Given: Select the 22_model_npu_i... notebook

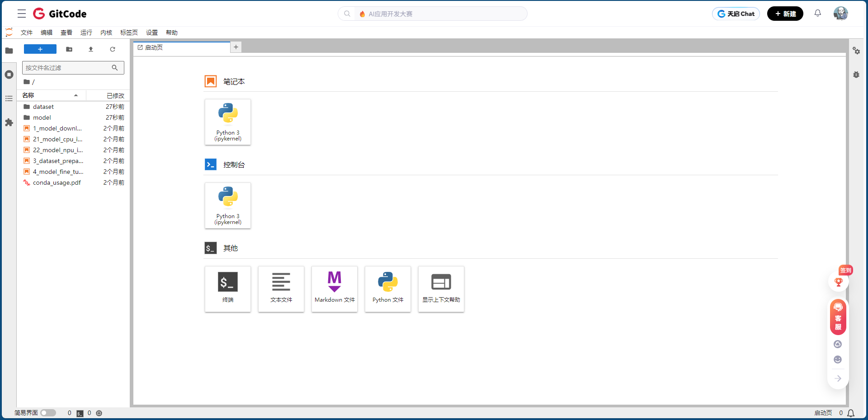Looking at the screenshot, I should tap(74, 150).
